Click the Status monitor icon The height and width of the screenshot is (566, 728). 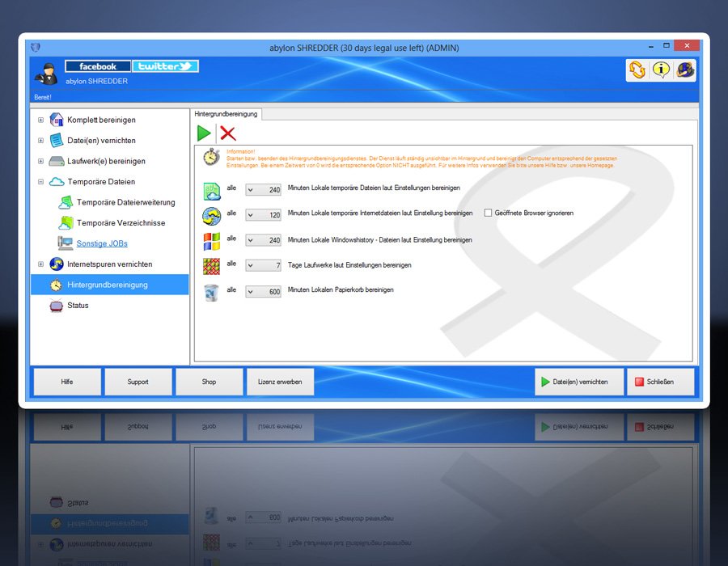tap(56, 306)
